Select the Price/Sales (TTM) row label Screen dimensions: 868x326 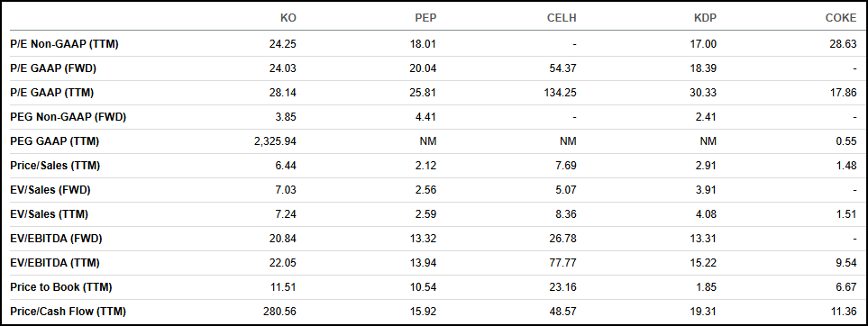tap(55, 166)
